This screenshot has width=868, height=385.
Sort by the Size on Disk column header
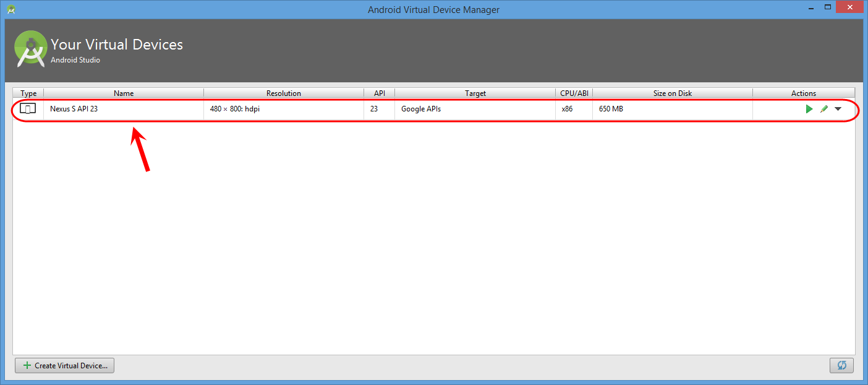tap(673, 93)
